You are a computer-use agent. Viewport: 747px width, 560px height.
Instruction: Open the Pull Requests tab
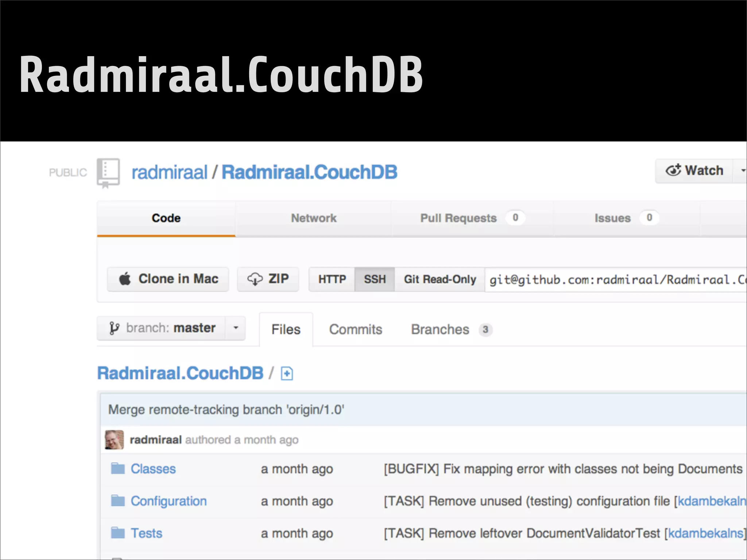472,218
